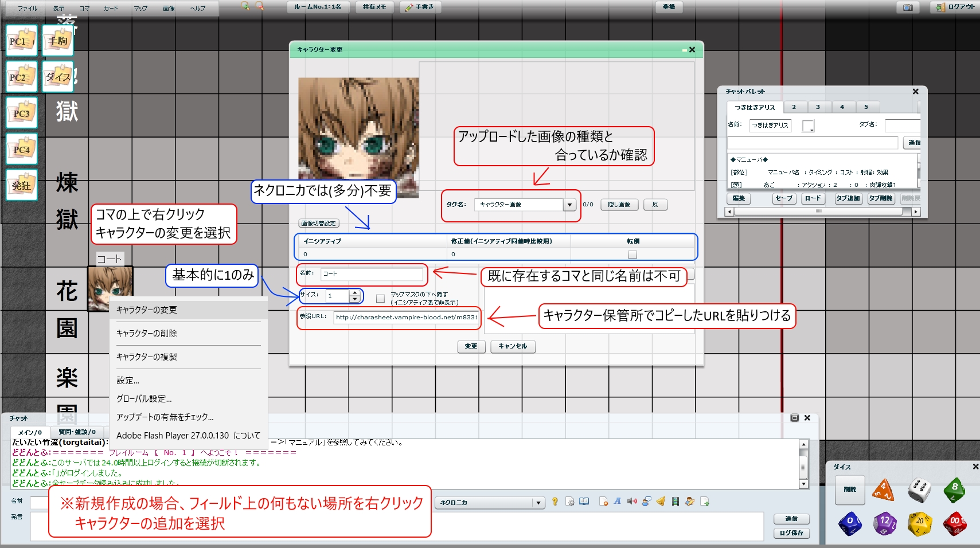
Task: Click the open book icon in chat toolbar
Action: 584,502
